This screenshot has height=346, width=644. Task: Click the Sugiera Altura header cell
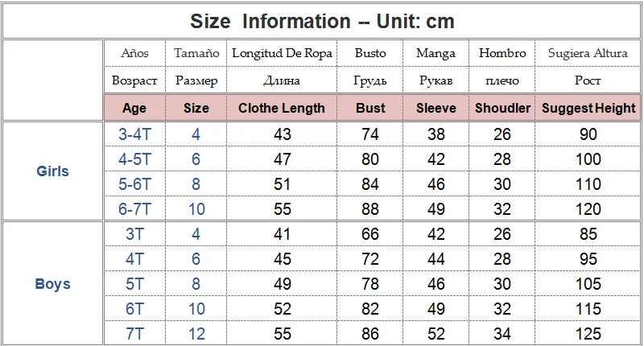pyautogui.click(x=588, y=53)
